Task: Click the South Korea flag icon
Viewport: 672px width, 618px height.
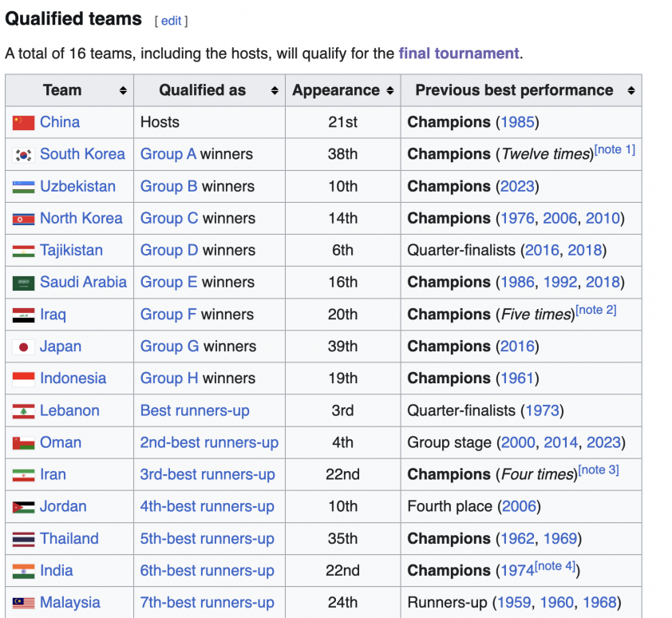Action: tap(24, 155)
